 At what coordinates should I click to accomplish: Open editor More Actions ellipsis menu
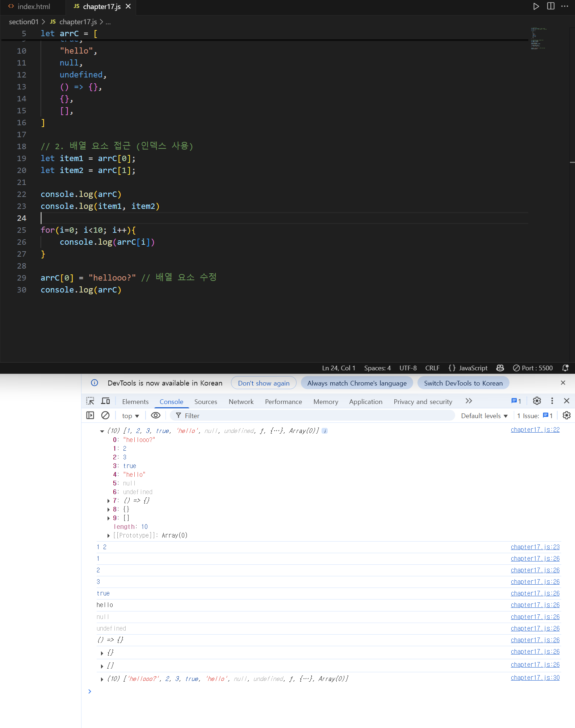565,6
